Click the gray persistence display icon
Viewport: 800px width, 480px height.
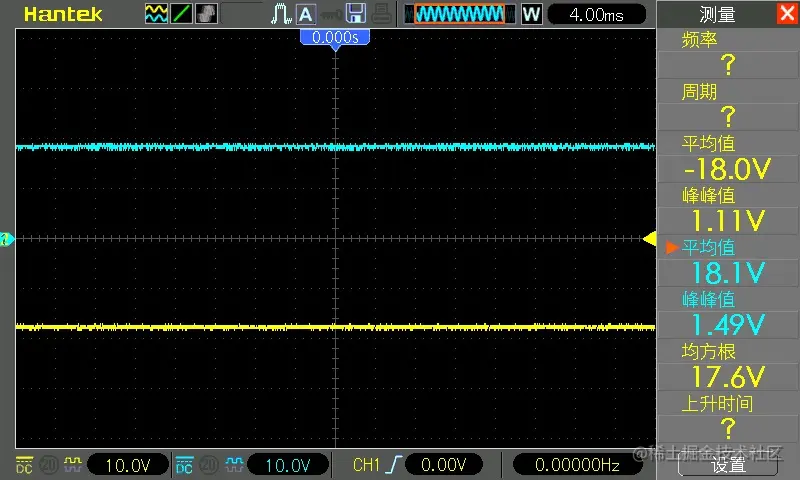click(206, 14)
